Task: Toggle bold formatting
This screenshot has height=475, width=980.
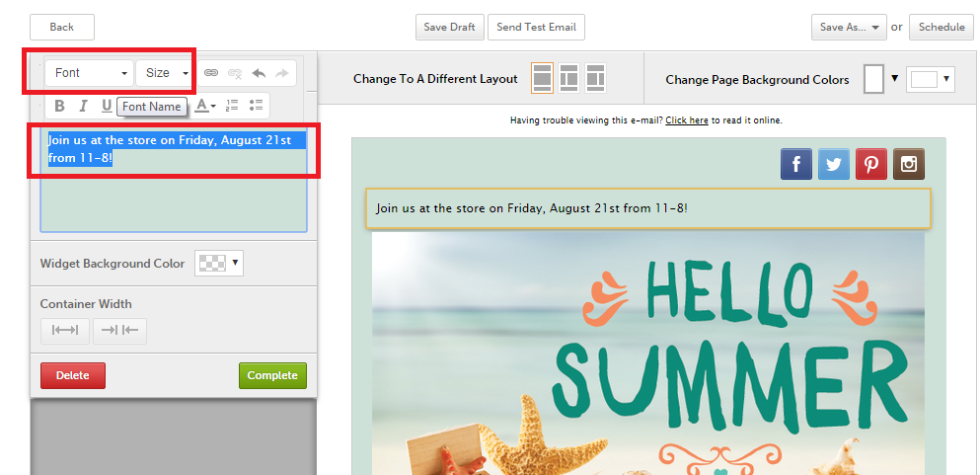Action: tap(59, 106)
